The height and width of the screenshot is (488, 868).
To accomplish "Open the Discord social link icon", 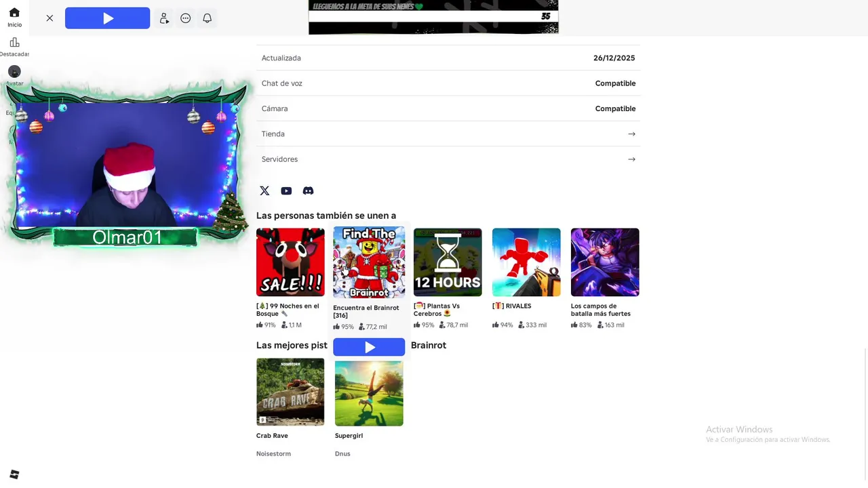I will [x=308, y=191].
